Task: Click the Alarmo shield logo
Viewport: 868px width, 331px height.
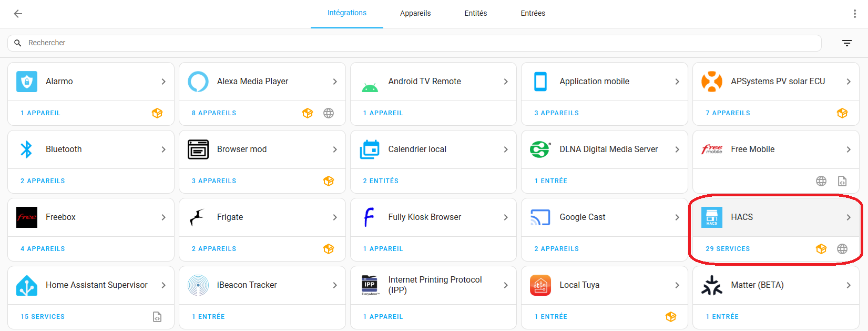Action: (x=27, y=82)
